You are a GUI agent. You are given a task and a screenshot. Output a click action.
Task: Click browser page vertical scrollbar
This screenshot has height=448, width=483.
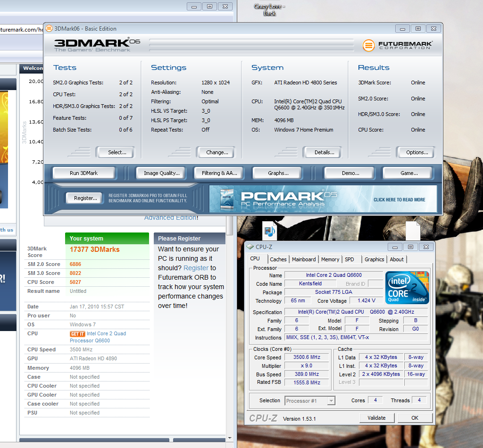click(x=230, y=226)
